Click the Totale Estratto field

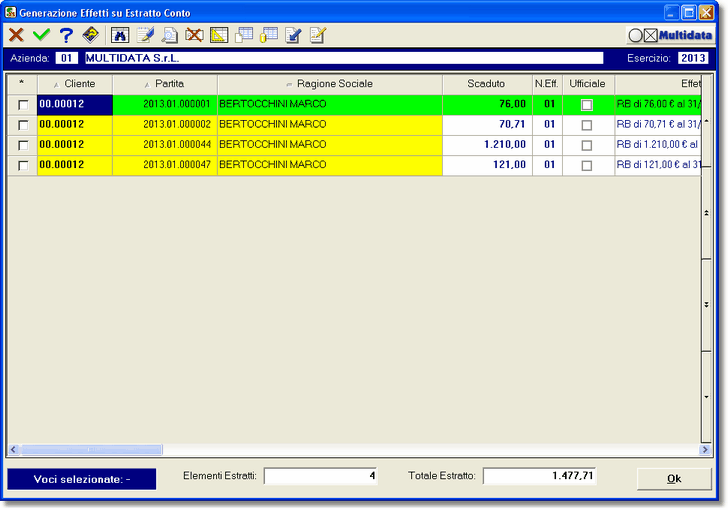coord(540,476)
